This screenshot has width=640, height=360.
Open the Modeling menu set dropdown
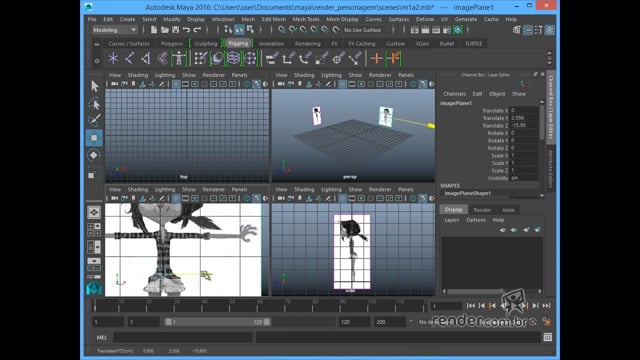[114, 30]
